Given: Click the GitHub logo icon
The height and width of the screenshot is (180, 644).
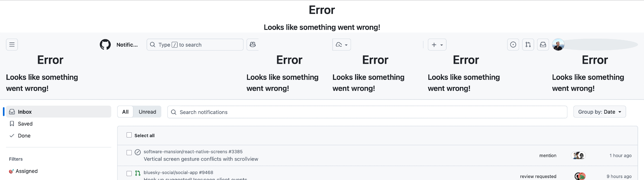Looking at the screenshot, I should pyautogui.click(x=105, y=45).
